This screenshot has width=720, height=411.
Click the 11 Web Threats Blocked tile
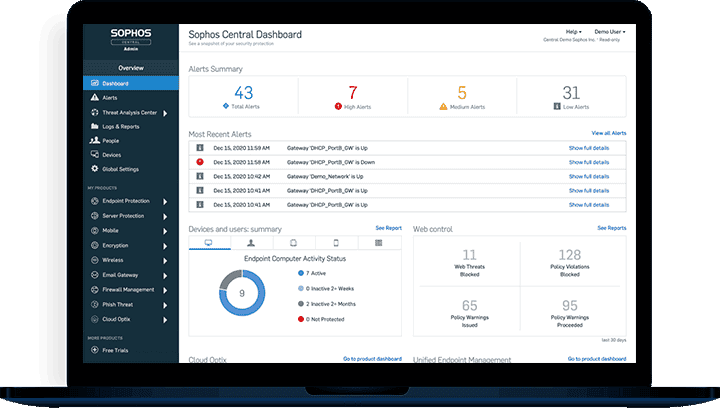coord(469,263)
